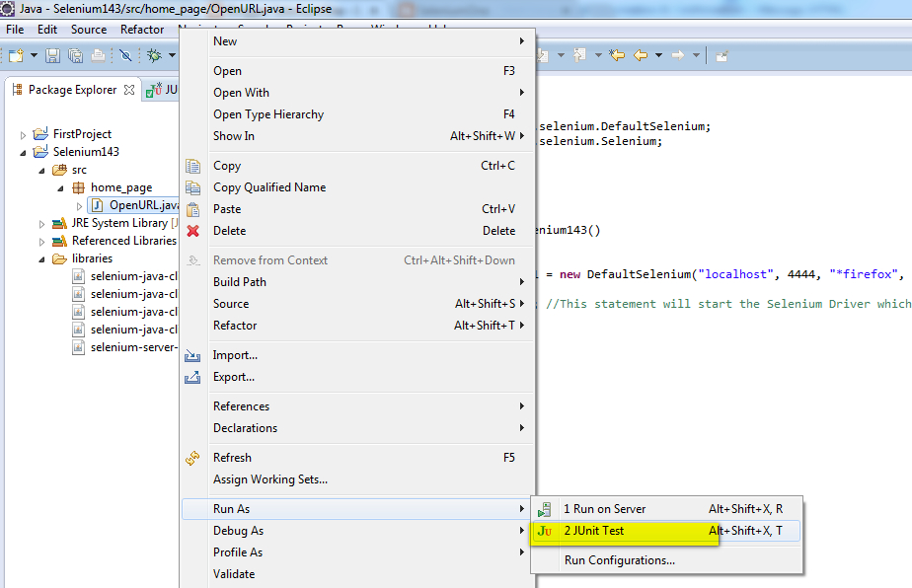Choose Copy from the context menu
This screenshot has width=912, height=588.
tap(356, 166)
